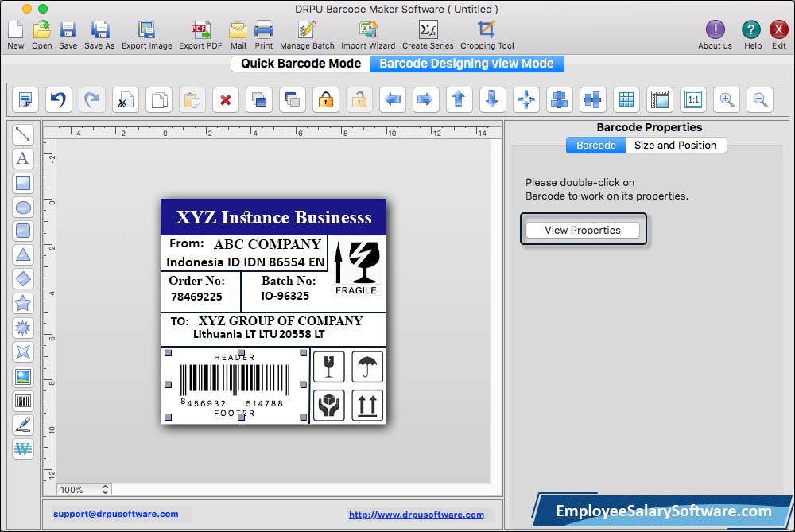Select the WordArt tool
Screen dimensions: 795x532
coord(23,449)
